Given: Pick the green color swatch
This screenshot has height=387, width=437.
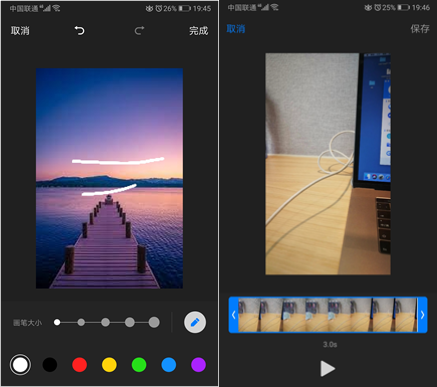Looking at the screenshot, I should coord(139,365).
